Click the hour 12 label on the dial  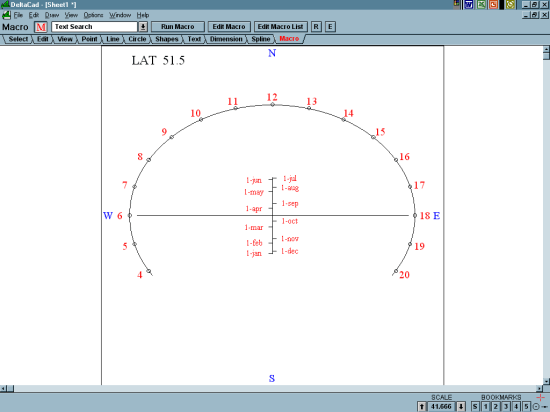coord(272,97)
